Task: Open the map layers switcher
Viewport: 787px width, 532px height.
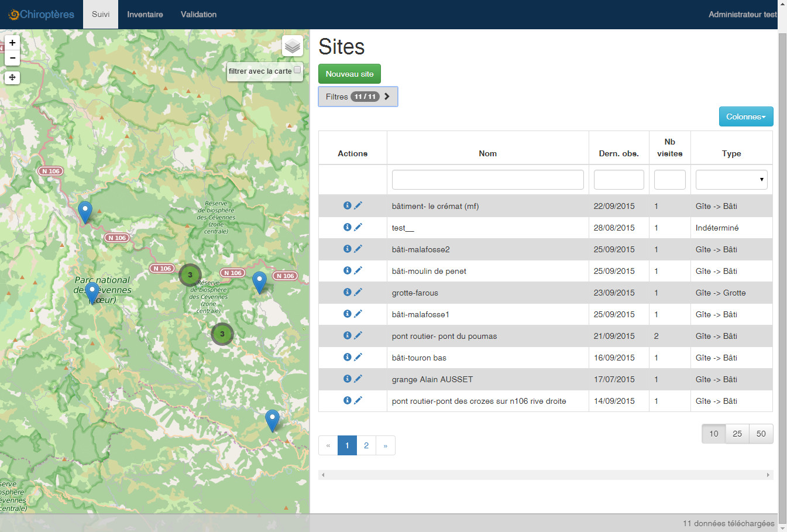Action: 293,46
